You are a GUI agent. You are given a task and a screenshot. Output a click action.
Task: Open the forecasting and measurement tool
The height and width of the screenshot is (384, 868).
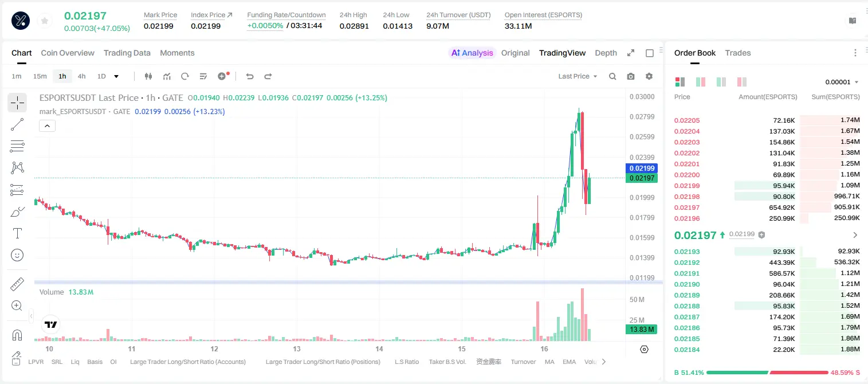[x=17, y=190]
